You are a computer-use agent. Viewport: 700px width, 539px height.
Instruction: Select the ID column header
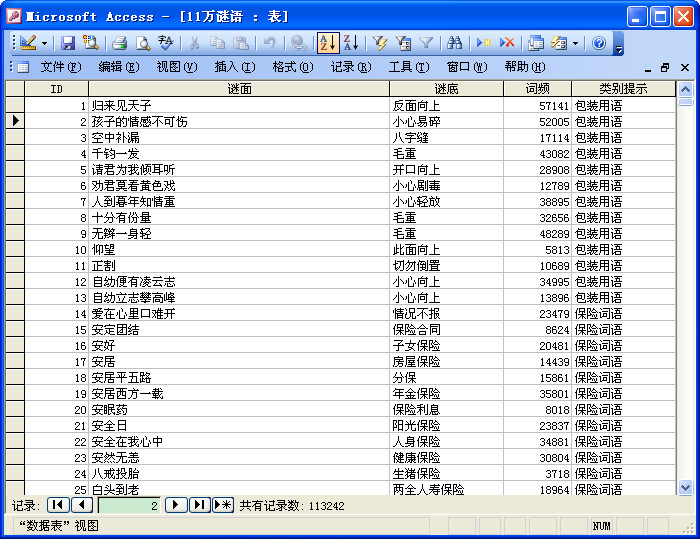[x=57, y=89]
